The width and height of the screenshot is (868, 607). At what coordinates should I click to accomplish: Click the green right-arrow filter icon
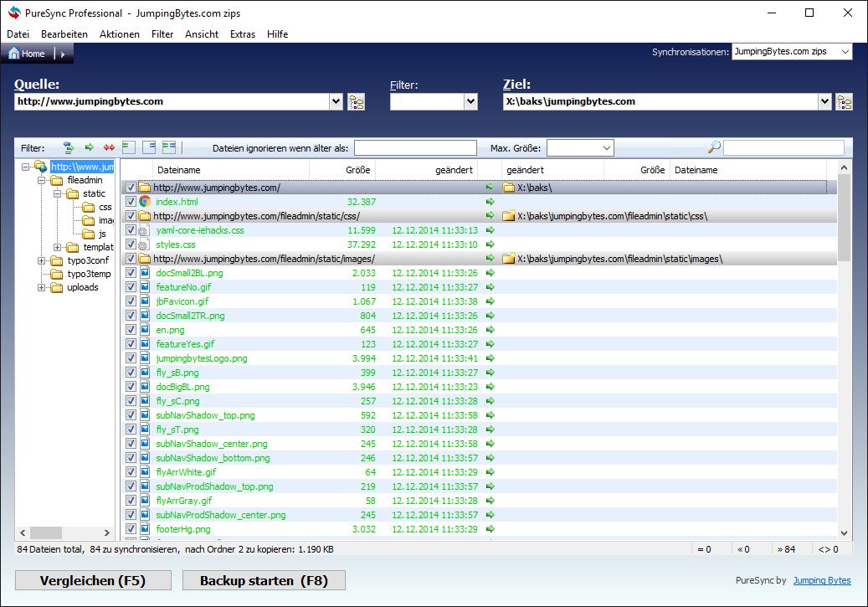coord(89,147)
